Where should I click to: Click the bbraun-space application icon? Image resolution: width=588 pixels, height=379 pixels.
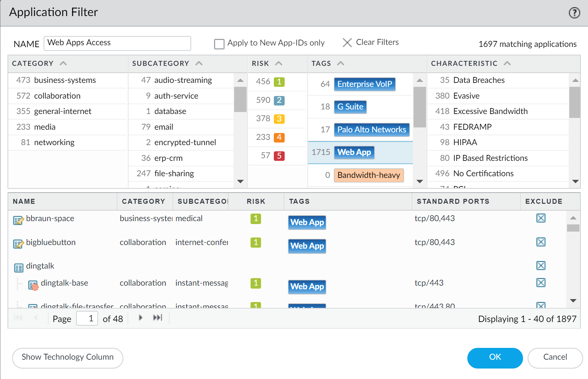tap(18, 220)
